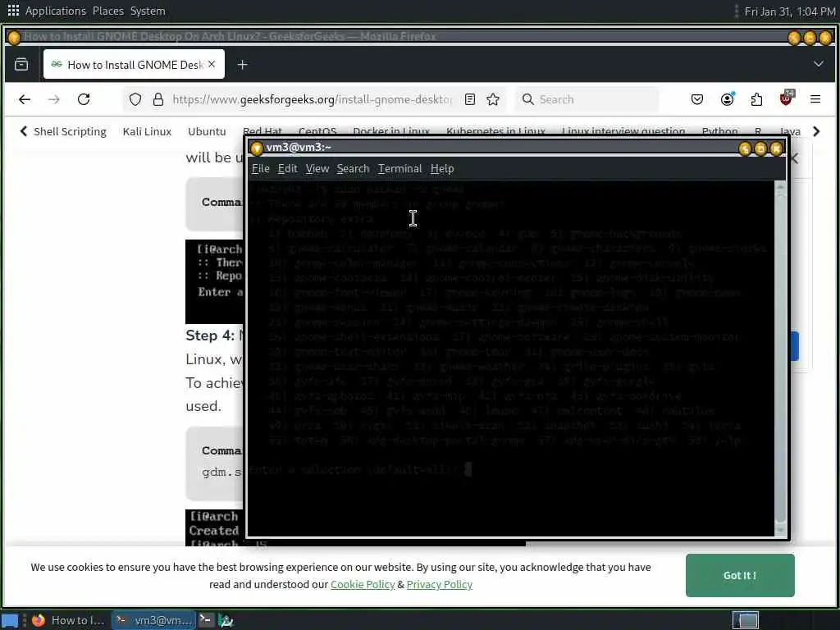This screenshot has width=840, height=630.
Task: Toggle reader view icon
Action: pyautogui.click(x=470, y=99)
